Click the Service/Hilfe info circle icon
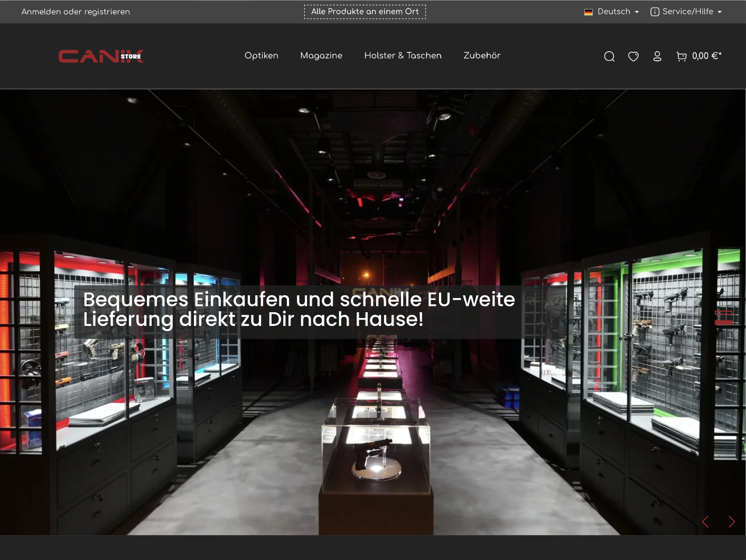The image size is (746, 560). (x=655, y=11)
